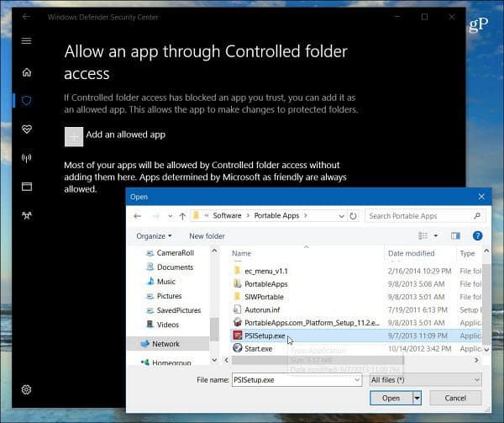Select the ec_menu_v1.1 folder

pyautogui.click(x=356, y=271)
